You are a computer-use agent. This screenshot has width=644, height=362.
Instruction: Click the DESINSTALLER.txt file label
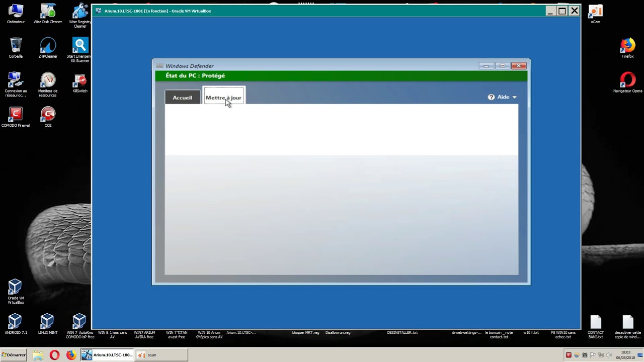(402, 332)
